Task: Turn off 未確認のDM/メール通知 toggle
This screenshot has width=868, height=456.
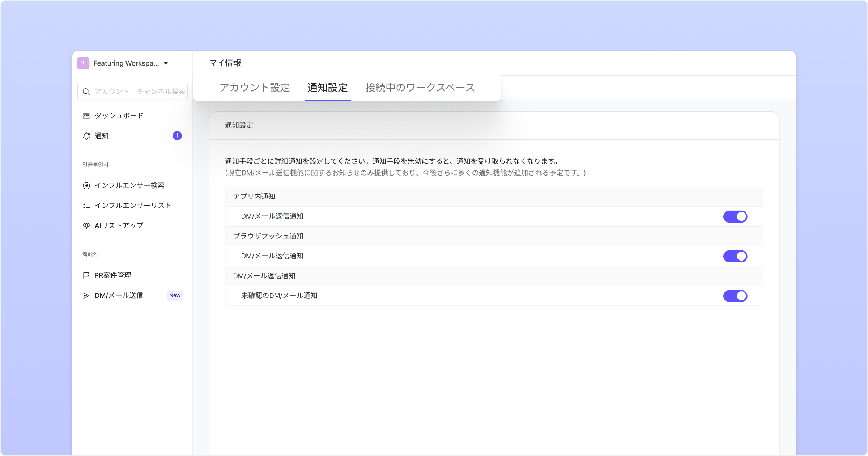Action: 735,296
